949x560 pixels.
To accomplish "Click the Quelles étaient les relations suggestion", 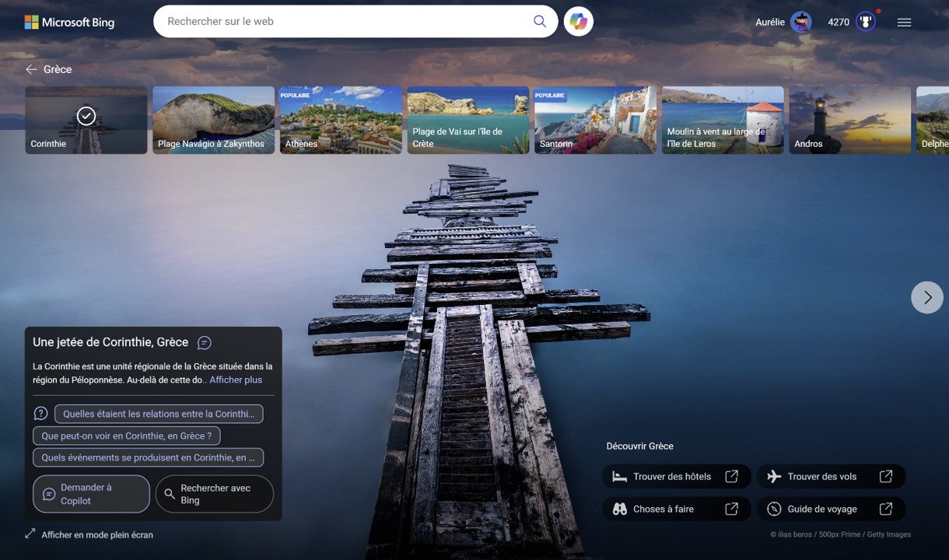I will point(159,414).
